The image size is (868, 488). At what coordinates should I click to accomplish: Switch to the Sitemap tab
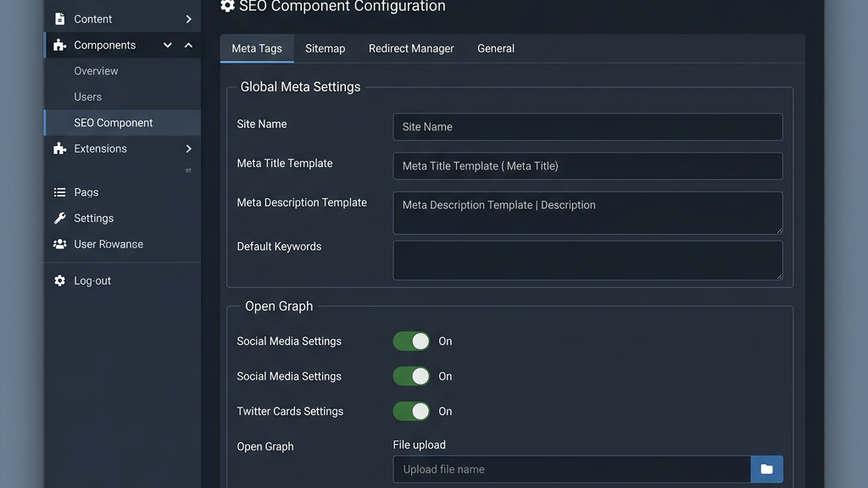point(325,48)
